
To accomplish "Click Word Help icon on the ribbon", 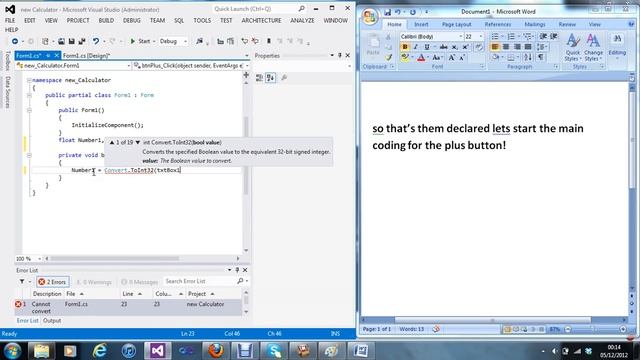I will tap(631, 24).
